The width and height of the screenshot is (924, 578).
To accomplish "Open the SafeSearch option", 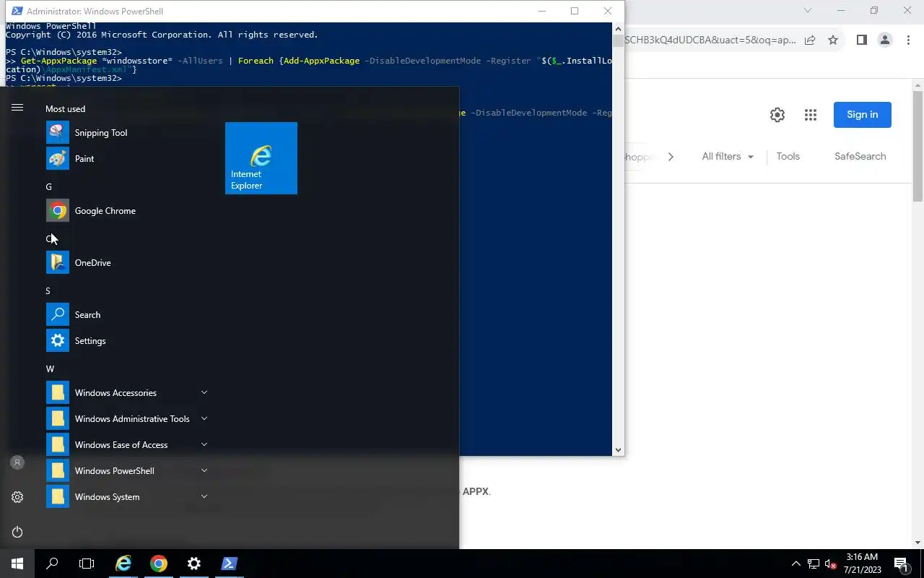I will pyautogui.click(x=860, y=157).
